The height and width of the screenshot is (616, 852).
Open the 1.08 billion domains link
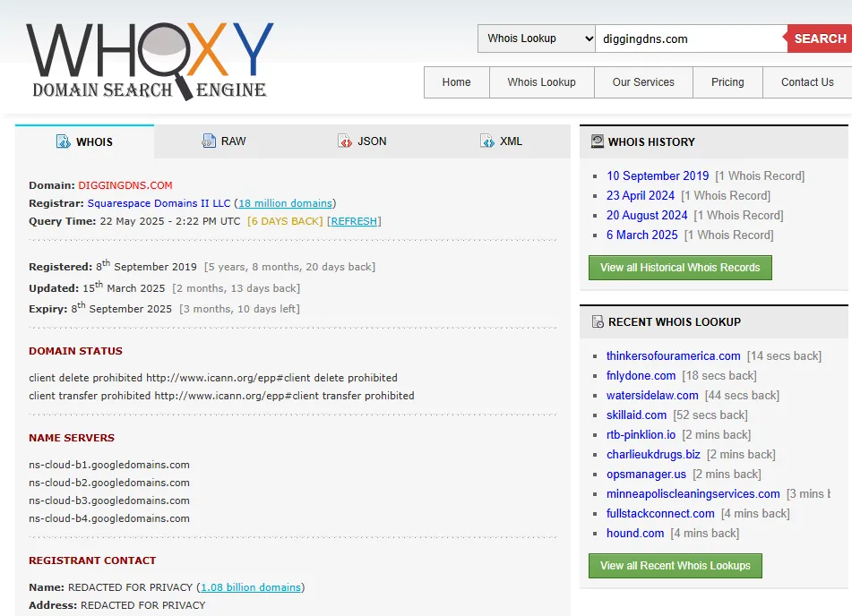(x=251, y=587)
